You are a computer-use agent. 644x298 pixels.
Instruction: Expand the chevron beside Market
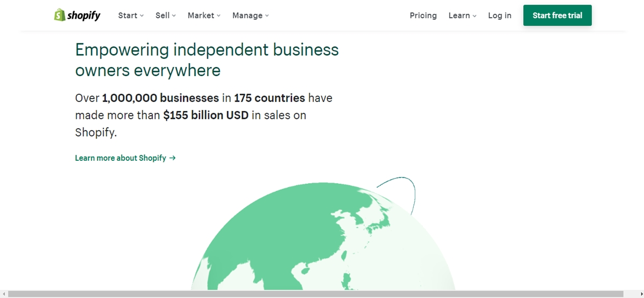218,16
